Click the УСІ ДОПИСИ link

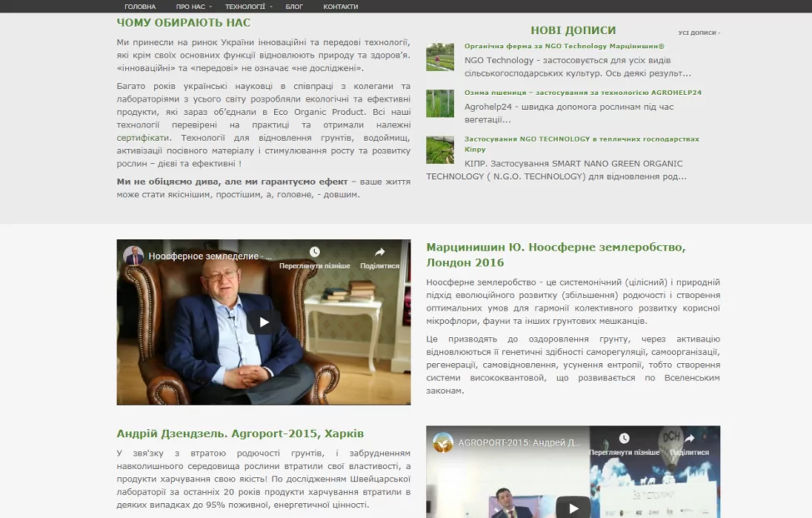[x=698, y=33]
